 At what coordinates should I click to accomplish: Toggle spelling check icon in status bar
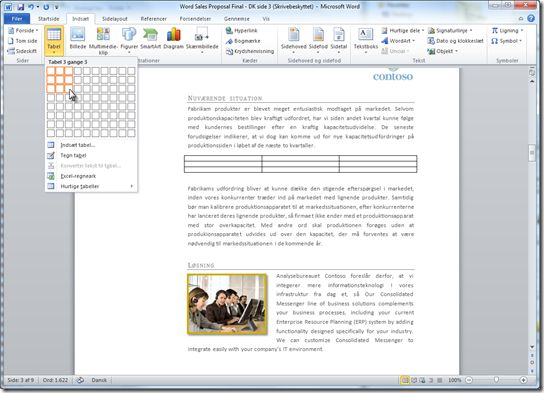point(80,380)
